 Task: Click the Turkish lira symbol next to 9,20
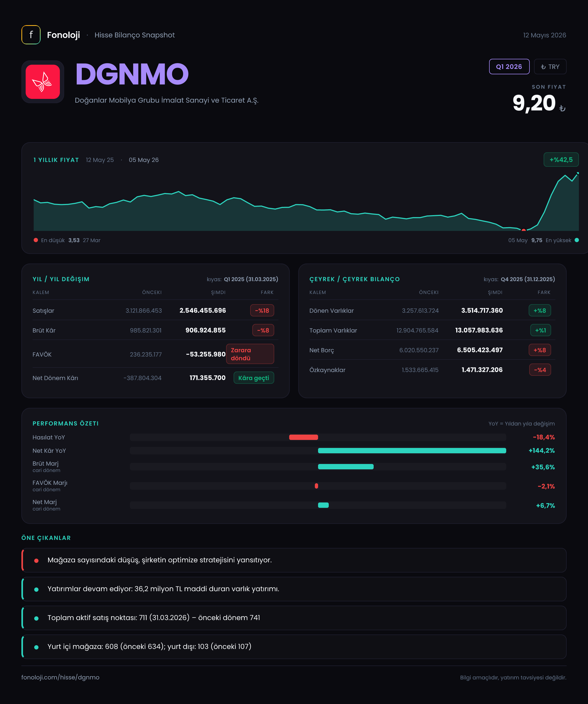[562, 108]
